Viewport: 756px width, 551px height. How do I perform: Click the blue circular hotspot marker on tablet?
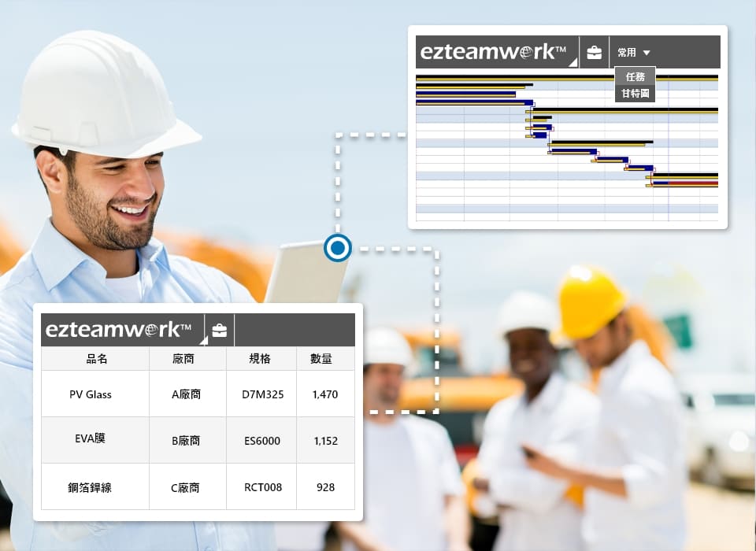pyautogui.click(x=338, y=248)
